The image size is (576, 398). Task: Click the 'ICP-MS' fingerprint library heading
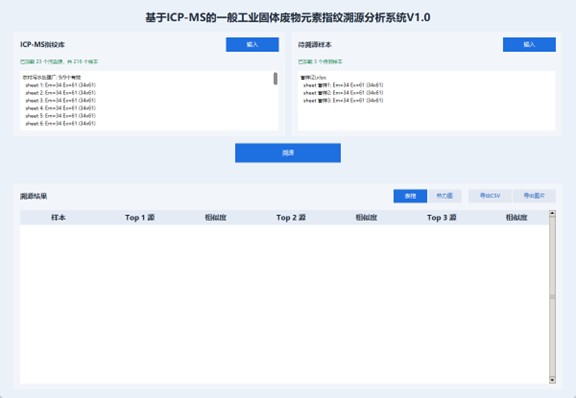(42, 44)
